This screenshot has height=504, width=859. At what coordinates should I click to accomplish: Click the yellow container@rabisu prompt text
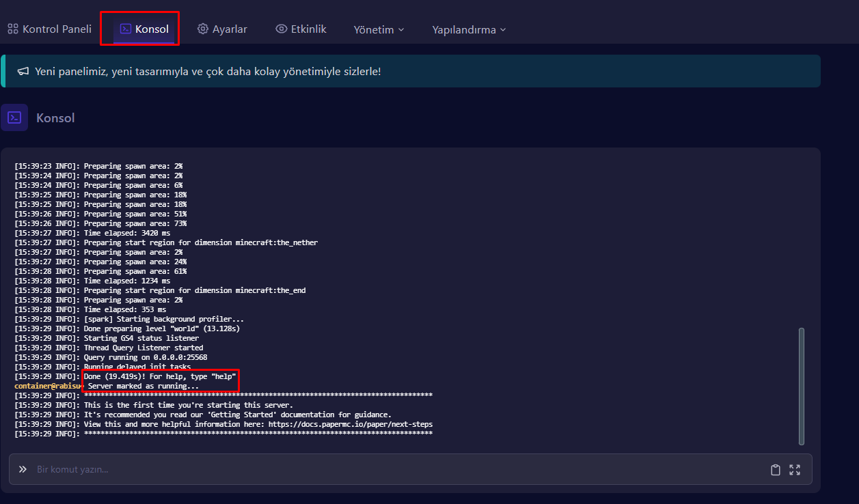point(48,386)
